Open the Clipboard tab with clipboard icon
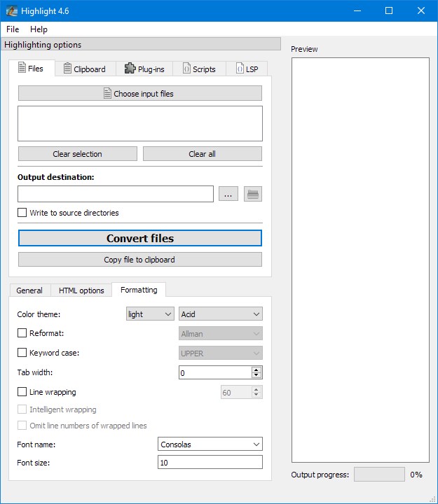438x504 pixels. (x=68, y=69)
